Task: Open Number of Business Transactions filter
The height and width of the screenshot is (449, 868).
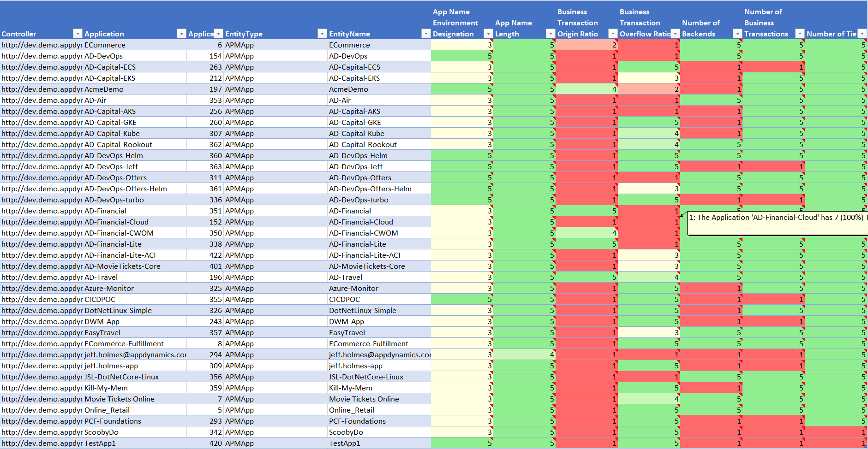Action: 800,34
